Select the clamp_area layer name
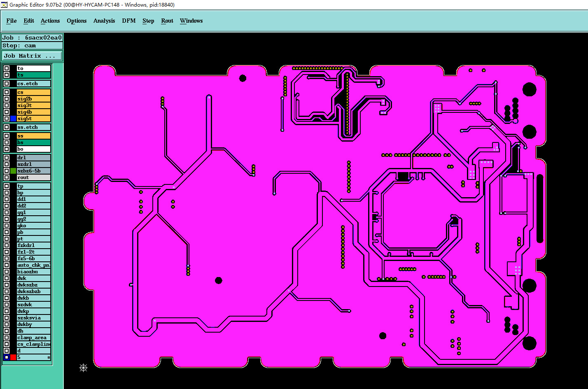The height and width of the screenshot is (389, 588). (x=34, y=338)
